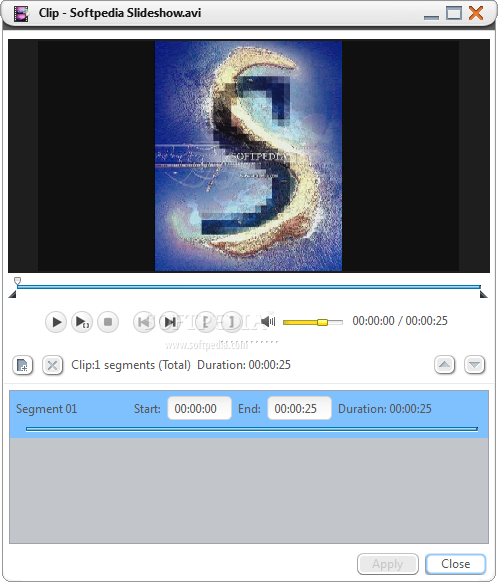Step to the next frame
This screenshot has width=498, height=582.
170,322
